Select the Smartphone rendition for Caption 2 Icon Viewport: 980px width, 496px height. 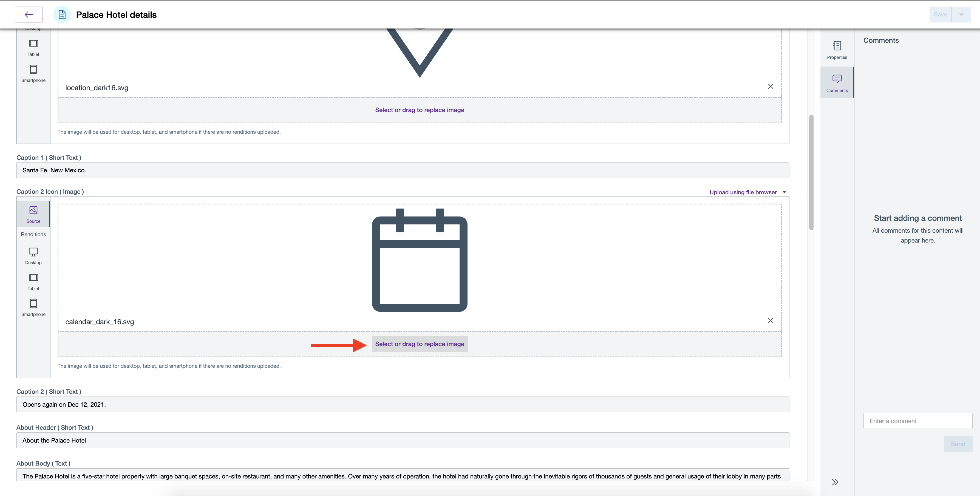pos(33,308)
